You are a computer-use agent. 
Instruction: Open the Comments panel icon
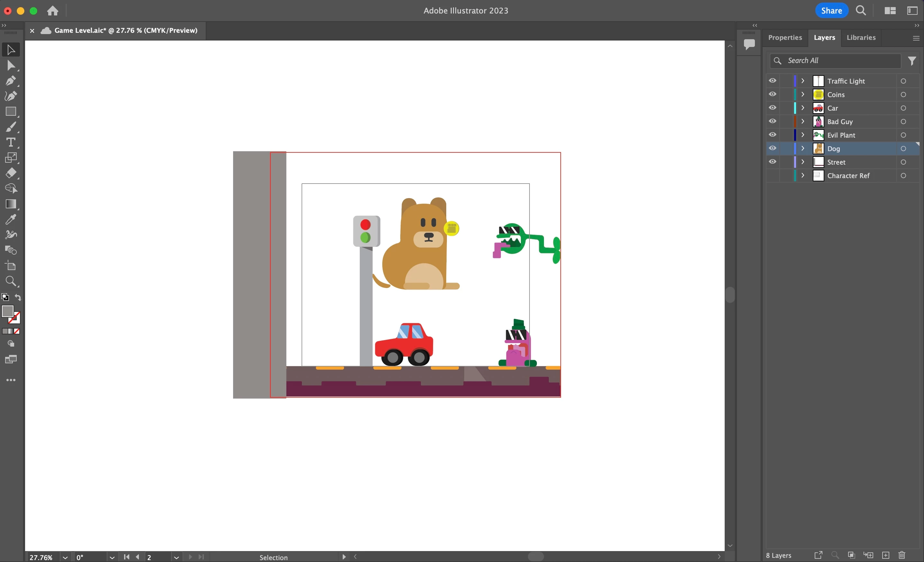[749, 44]
